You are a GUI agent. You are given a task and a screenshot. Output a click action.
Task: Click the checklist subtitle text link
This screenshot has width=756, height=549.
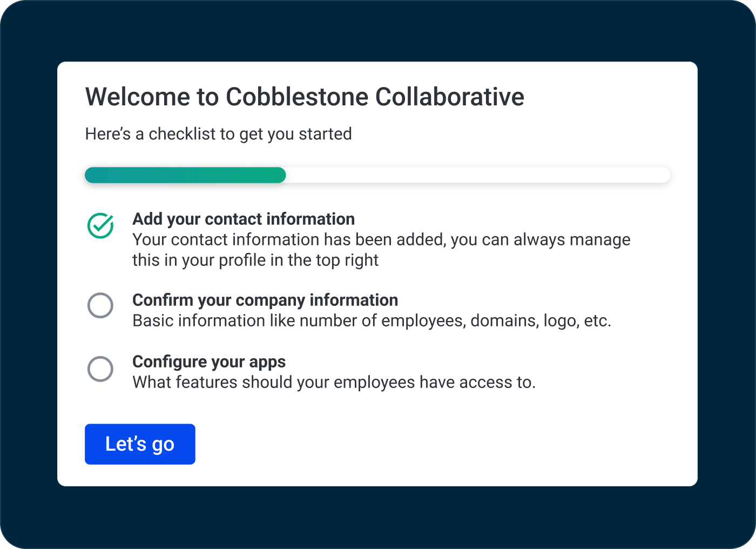click(218, 134)
